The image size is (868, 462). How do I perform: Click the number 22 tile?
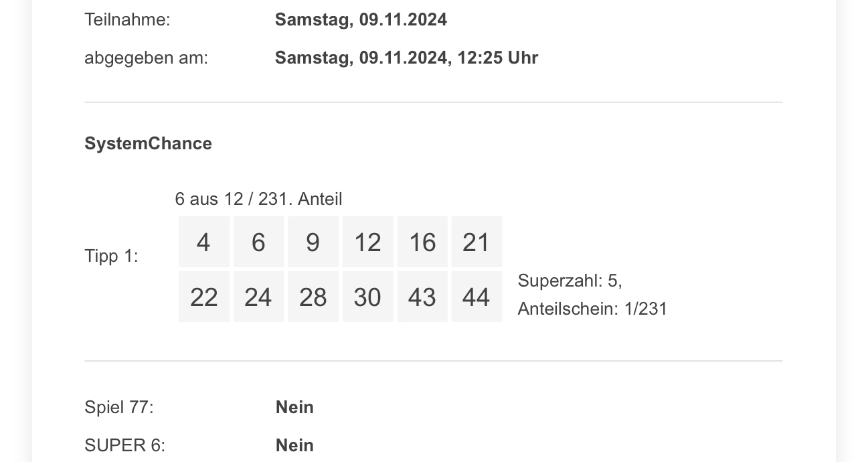coord(204,297)
